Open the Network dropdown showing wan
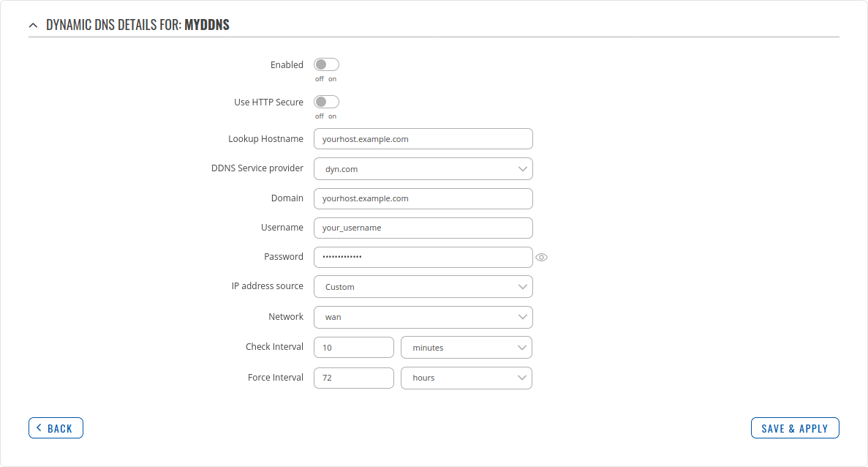 click(x=423, y=317)
